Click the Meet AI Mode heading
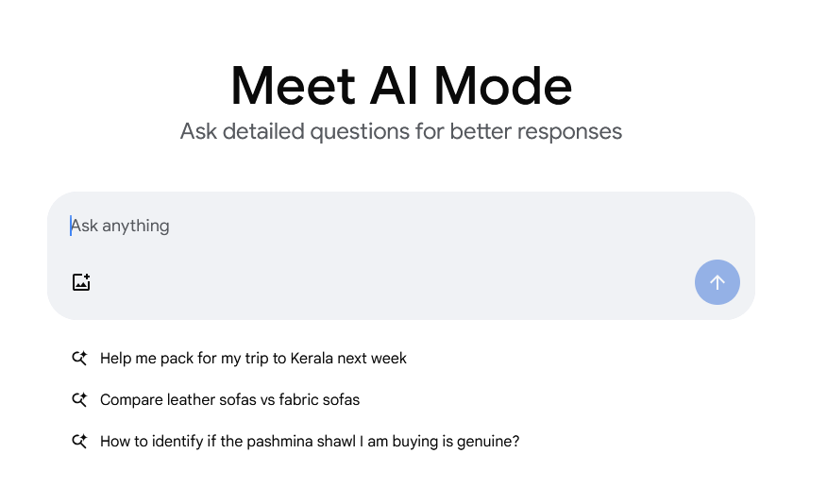This screenshot has width=827, height=504. tap(401, 85)
